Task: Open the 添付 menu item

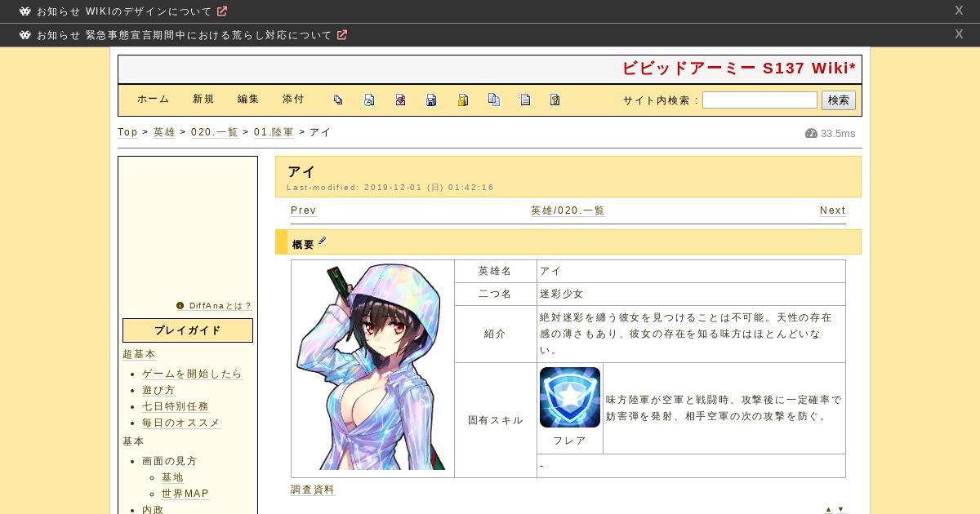Action: 293,99
